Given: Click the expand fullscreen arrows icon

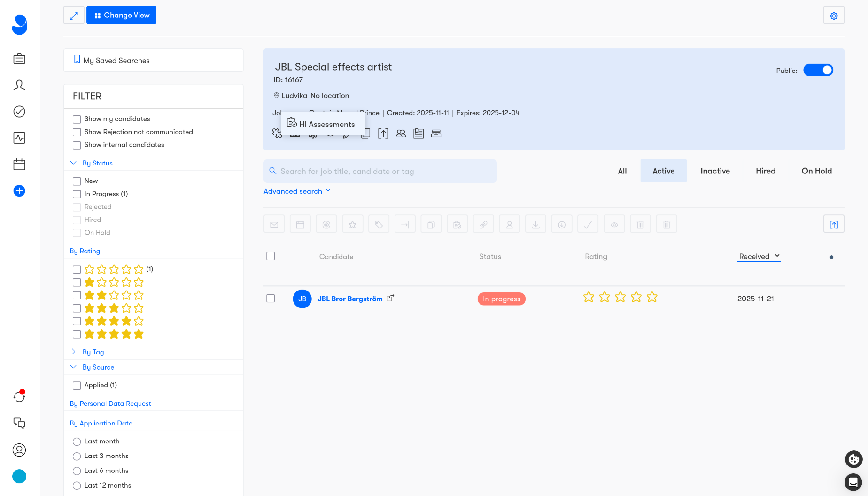Looking at the screenshot, I should [x=74, y=16].
